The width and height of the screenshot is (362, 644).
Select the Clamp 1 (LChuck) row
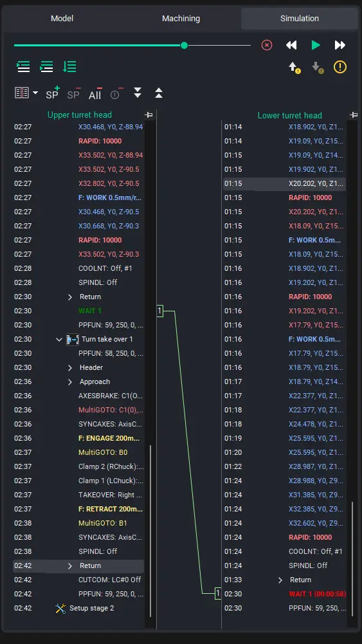[78, 481]
